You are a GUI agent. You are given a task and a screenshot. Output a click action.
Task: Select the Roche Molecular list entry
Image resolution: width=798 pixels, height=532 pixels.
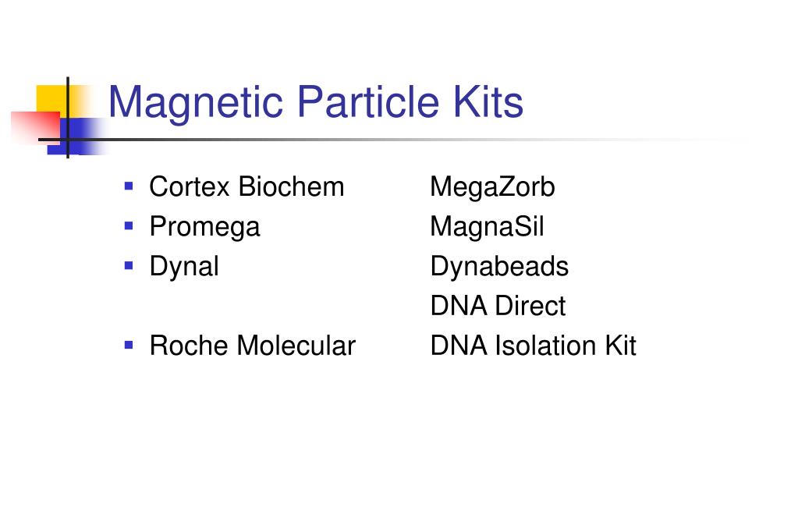(x=253, y=346)
